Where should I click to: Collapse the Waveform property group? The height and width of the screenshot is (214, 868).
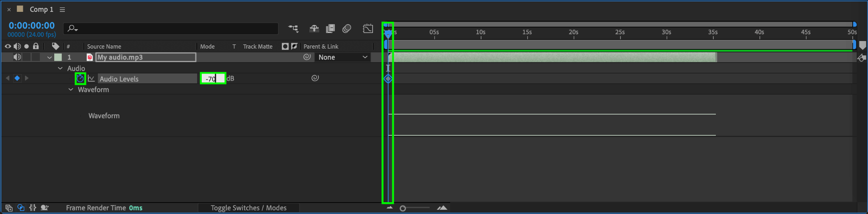coord(71,90)
